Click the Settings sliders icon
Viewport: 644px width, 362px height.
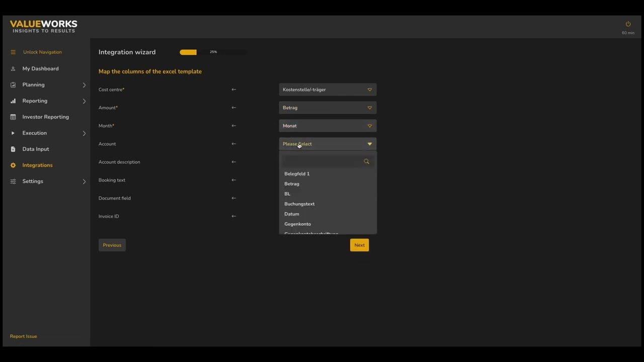click(x=13, y=182)
